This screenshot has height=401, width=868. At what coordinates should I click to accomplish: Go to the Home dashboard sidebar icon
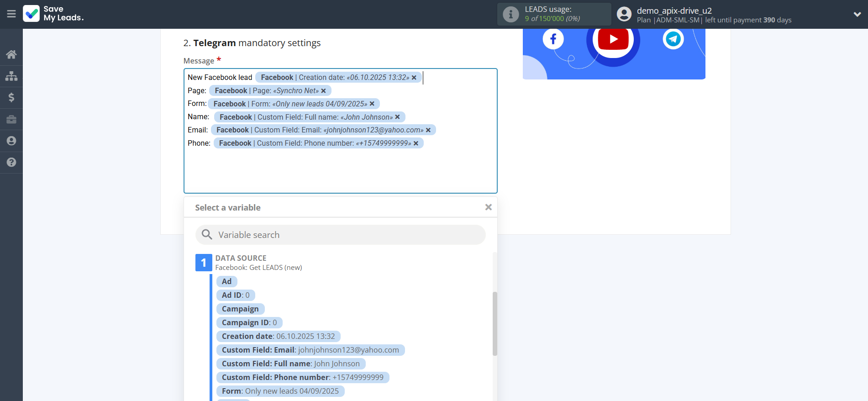(x=11, y=54)
